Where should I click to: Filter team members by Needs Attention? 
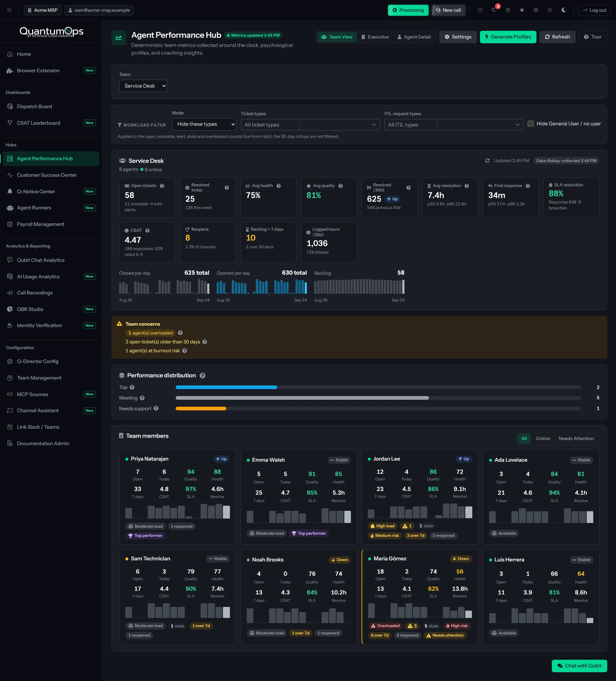(576, 438)
